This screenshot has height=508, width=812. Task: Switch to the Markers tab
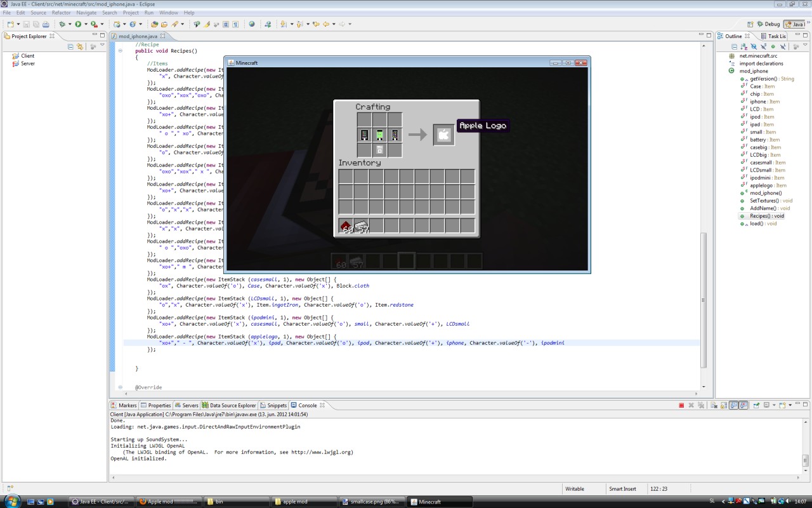pos(124,405)
